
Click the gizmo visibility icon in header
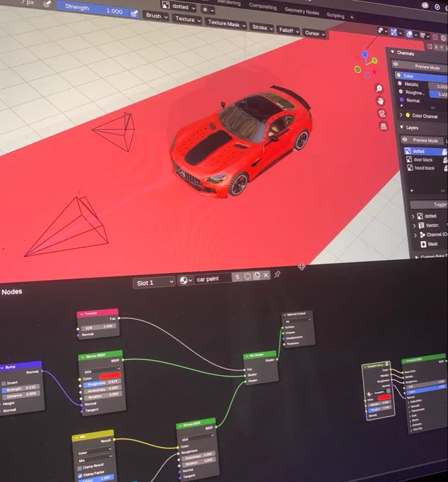pos(393,32)
